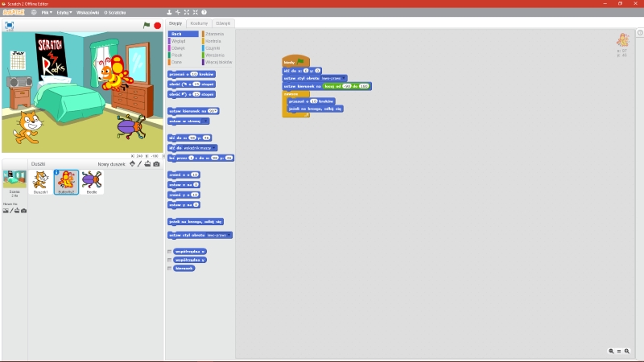The image size is (644, 362).
Task: Select the shrink sprite tool
Action: 195,12
